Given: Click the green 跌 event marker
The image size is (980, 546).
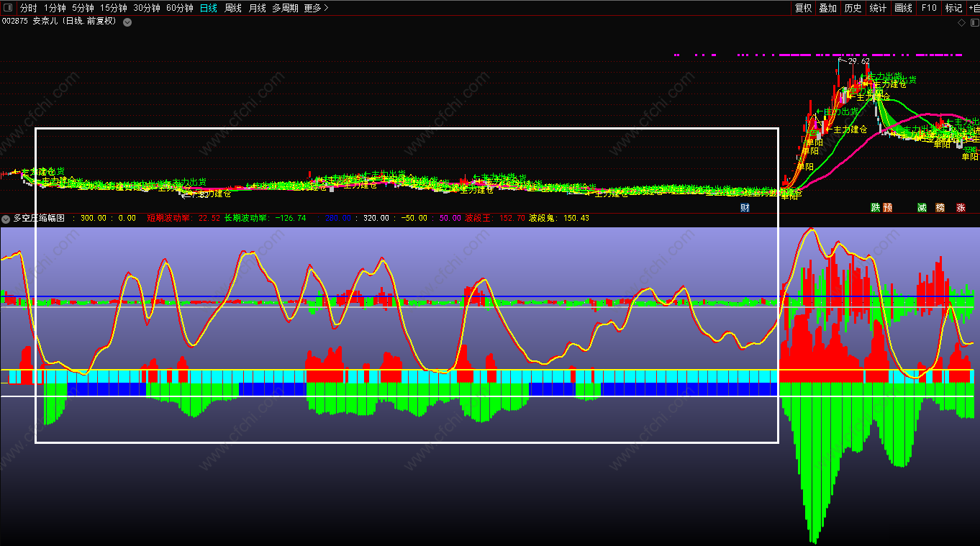Looking at the screenshot, I should click(x=876, y=208).
